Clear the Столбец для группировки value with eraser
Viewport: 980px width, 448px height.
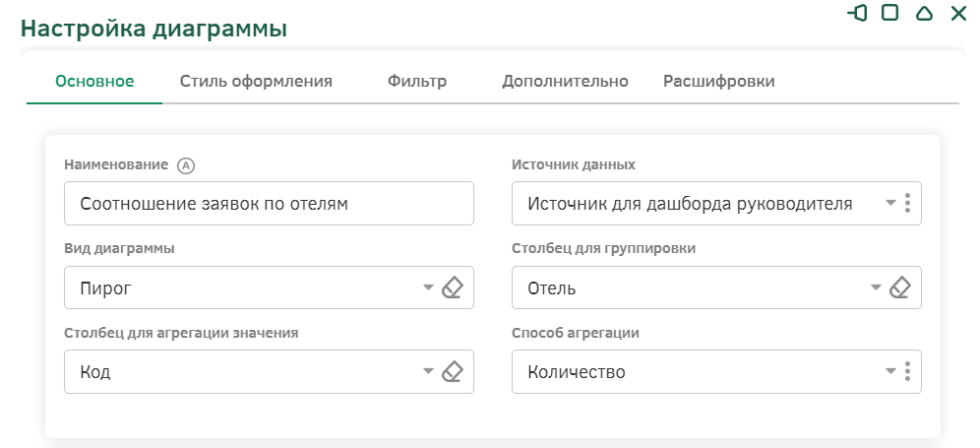(899, 288)
